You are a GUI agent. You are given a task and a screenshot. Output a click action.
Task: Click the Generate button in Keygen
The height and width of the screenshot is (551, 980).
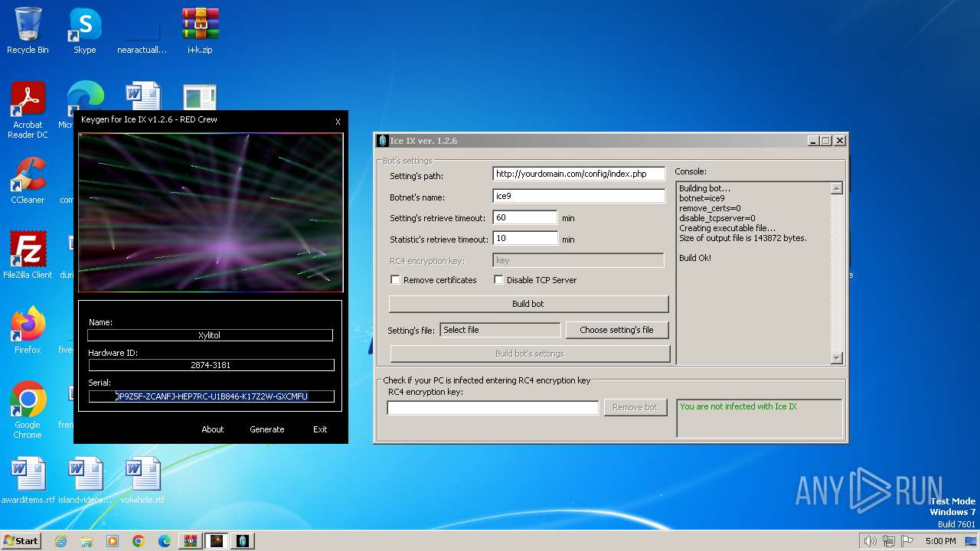[266, 429]
